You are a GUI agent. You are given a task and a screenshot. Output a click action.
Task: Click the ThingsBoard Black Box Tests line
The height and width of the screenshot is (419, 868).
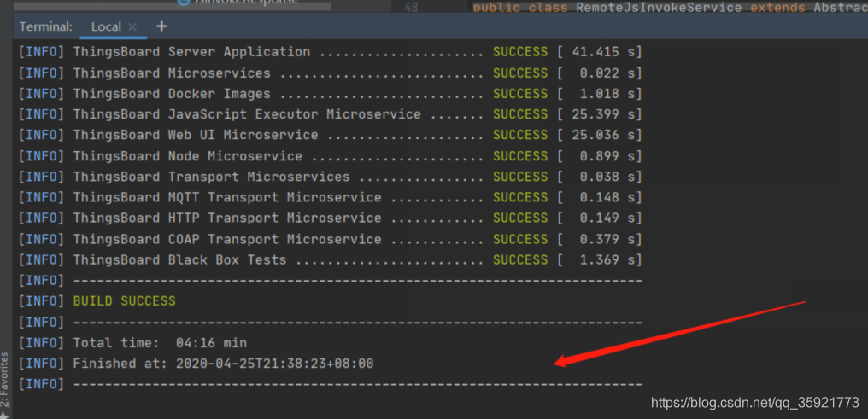tap(330, 259)
